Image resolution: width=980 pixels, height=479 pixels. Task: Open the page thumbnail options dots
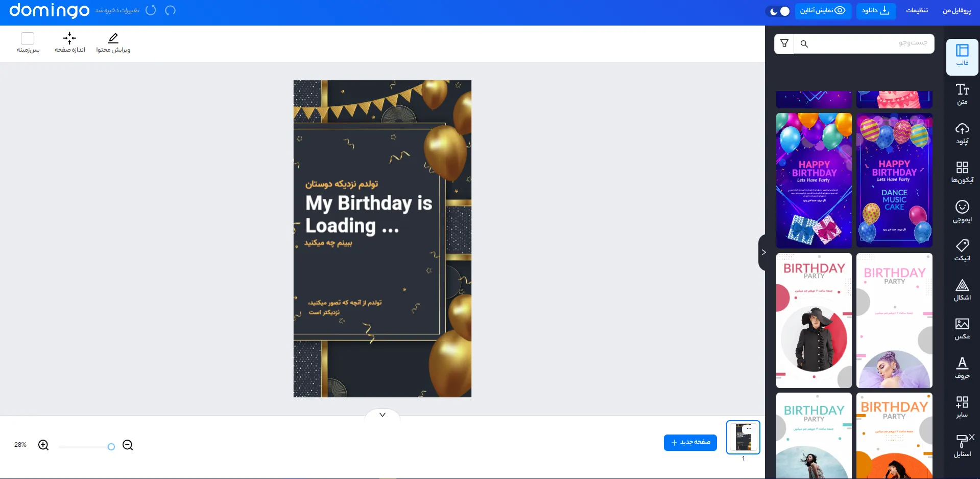click(749, 428)
